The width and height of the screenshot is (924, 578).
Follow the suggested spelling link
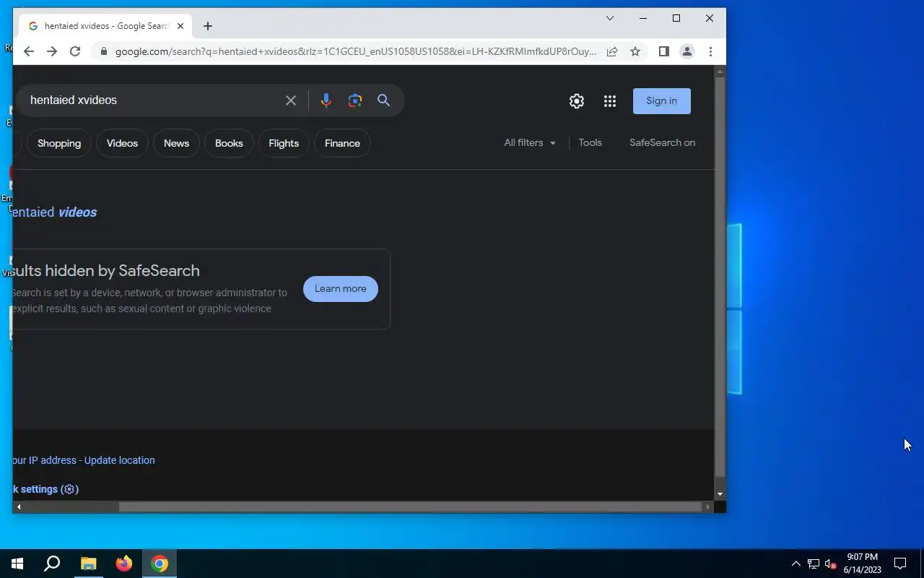point(55,212)
